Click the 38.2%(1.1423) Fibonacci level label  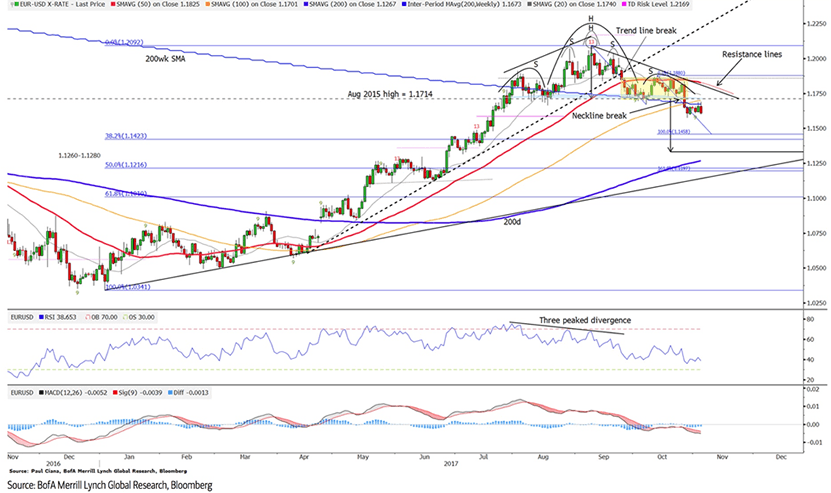point(123,135)
